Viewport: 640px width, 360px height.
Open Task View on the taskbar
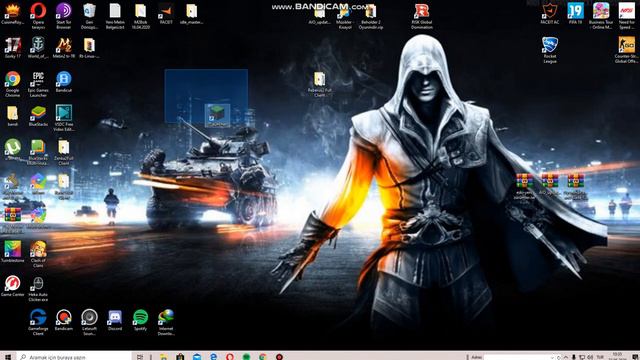click(x=140, y=357)
